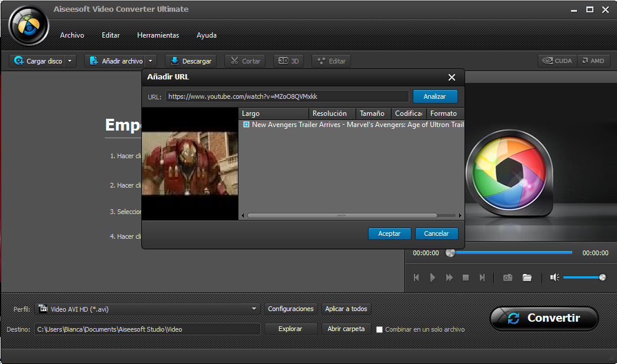Screen dimensions: 617x364
Task: Click the scroll right arrow in results list
Action: point(460,215)
